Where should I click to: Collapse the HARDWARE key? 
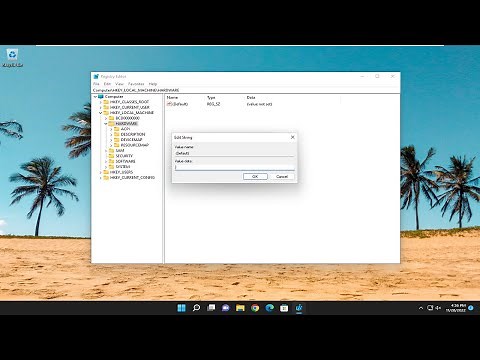[x=106, y=123]
